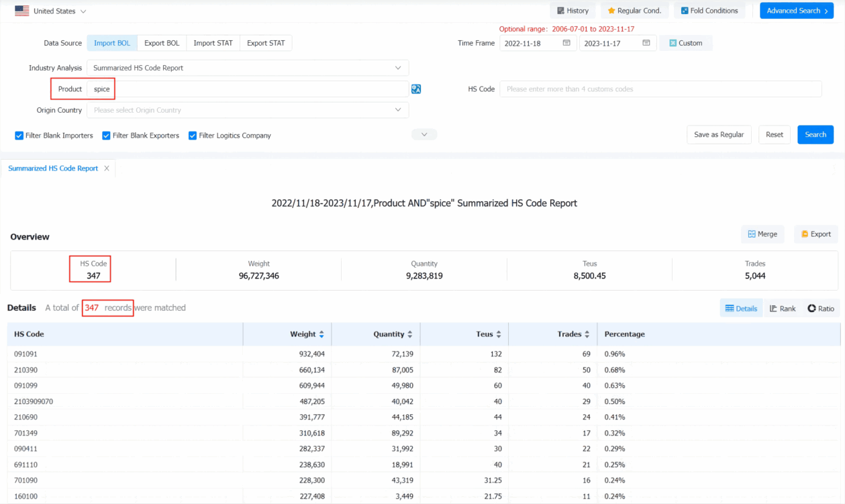Sort table by Teus column arrows
845x504 pixels.
(x=499, y=334)
